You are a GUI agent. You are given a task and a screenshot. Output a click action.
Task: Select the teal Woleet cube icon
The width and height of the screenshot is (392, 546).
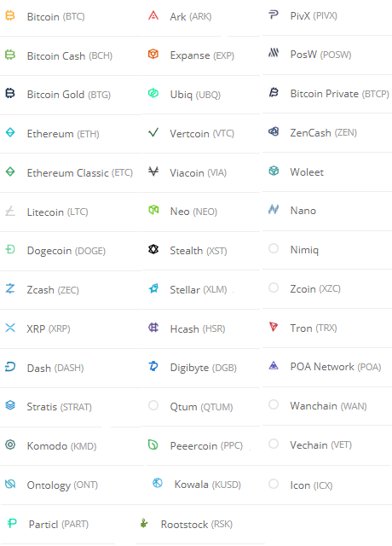tap(274, 171)
